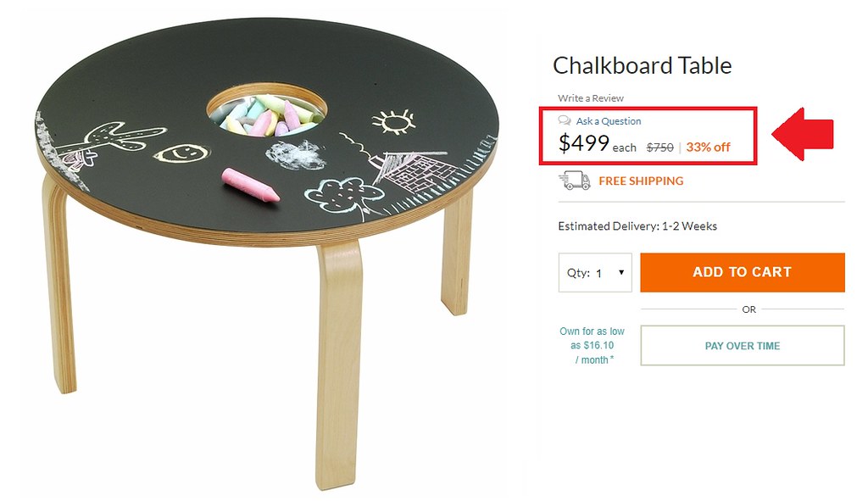Click the Ask a Question link

click(x=607, y=121)
